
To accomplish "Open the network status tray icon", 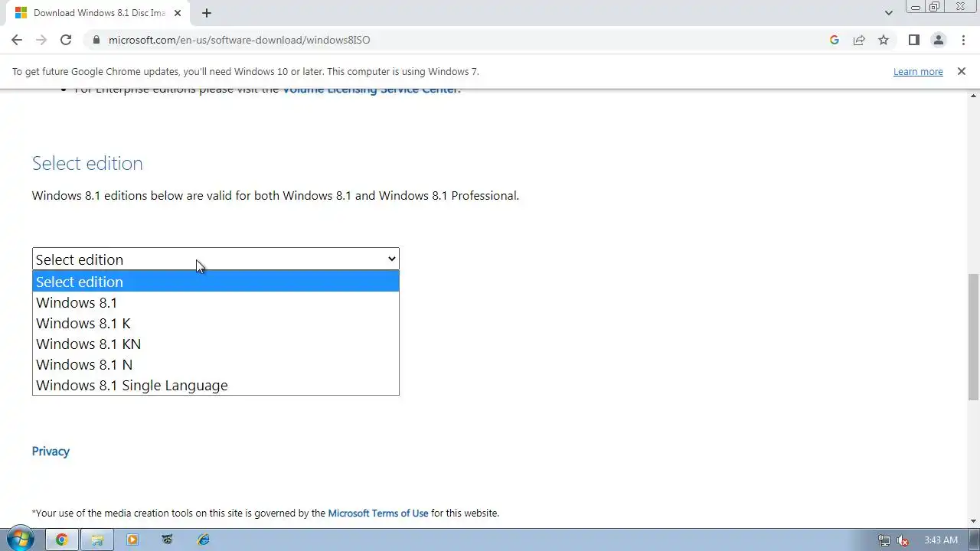I will pyautogui.click(x=884, y=540).
